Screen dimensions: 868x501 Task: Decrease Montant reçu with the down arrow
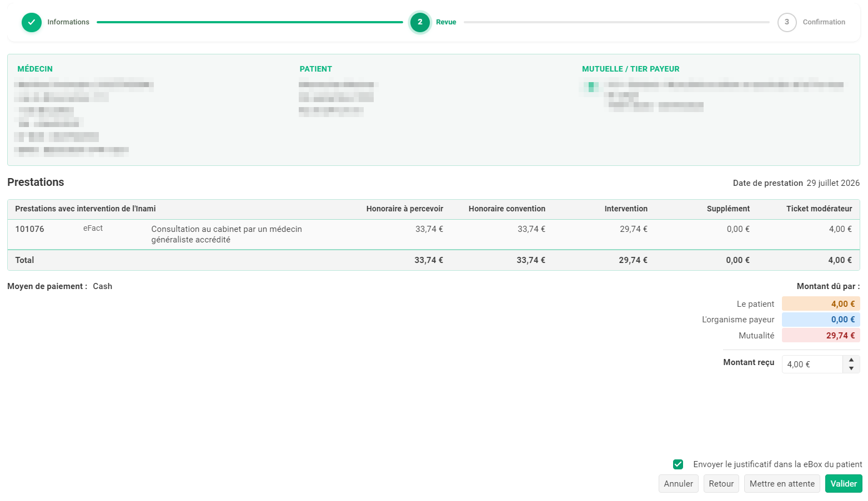(851, 368)
